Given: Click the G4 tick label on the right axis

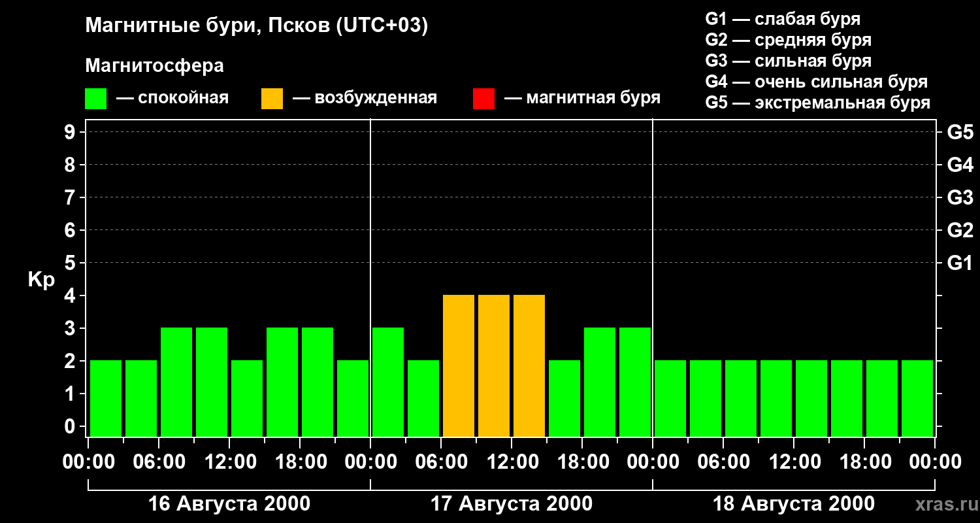Looking at the screenshot, I should 960,165.
